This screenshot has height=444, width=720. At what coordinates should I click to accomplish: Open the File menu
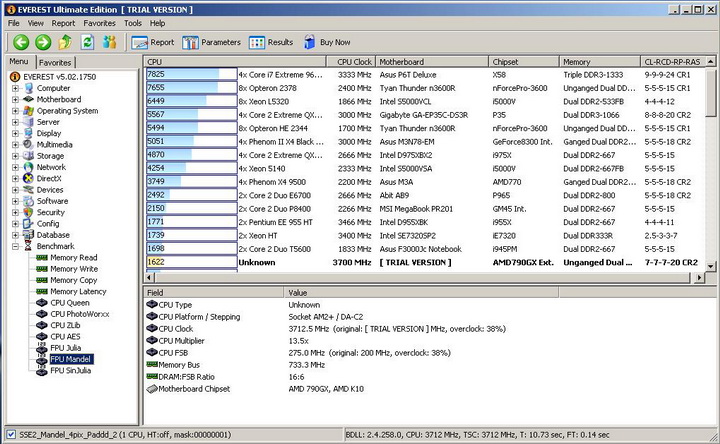point(14,23)
